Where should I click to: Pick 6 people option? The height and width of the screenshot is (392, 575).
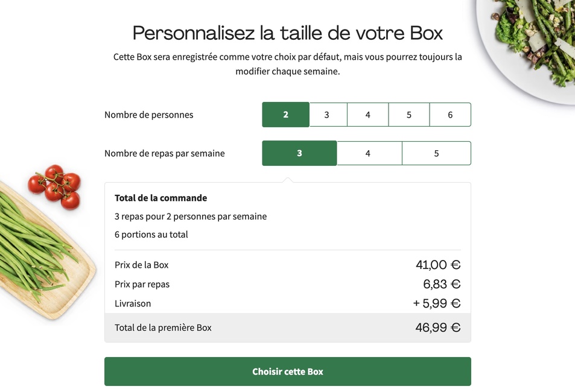(x=450, y=115)
